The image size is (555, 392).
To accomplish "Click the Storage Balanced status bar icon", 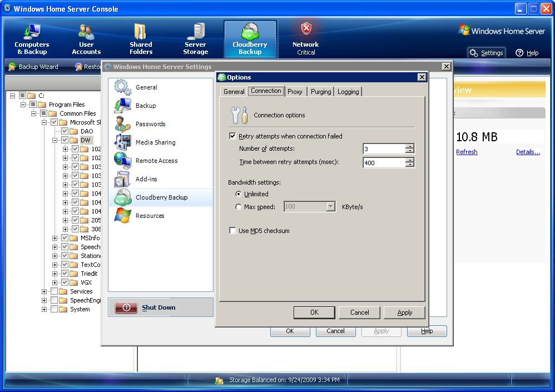I will (219, 381).
